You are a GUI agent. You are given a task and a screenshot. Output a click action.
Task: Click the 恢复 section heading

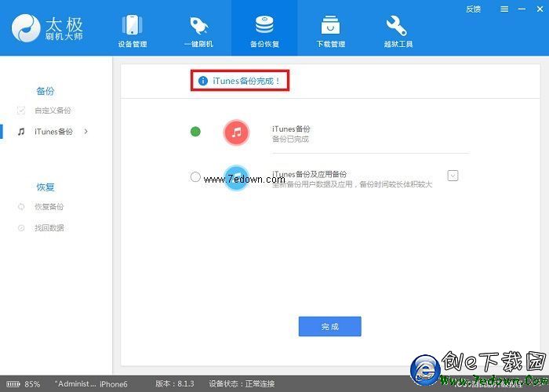[x=45, y=187]
